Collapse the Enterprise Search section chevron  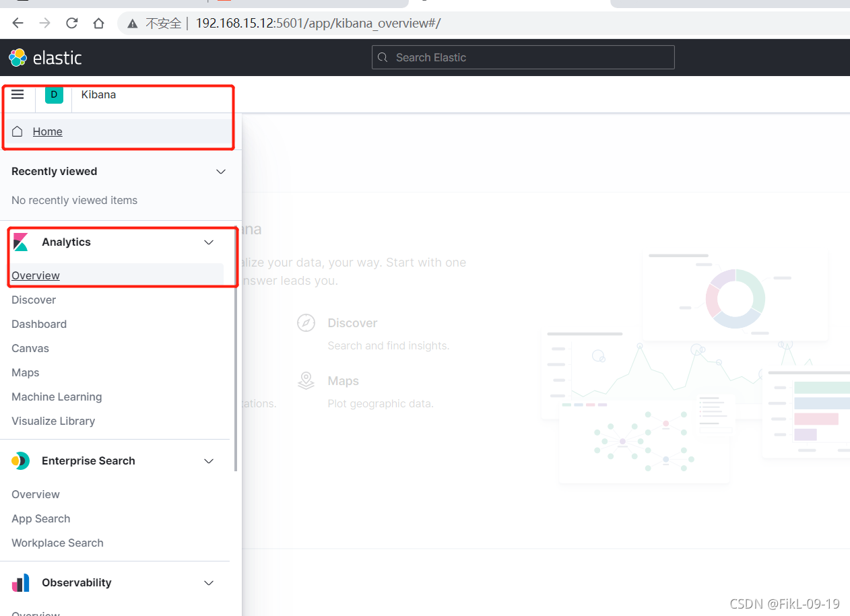point(209,461)
